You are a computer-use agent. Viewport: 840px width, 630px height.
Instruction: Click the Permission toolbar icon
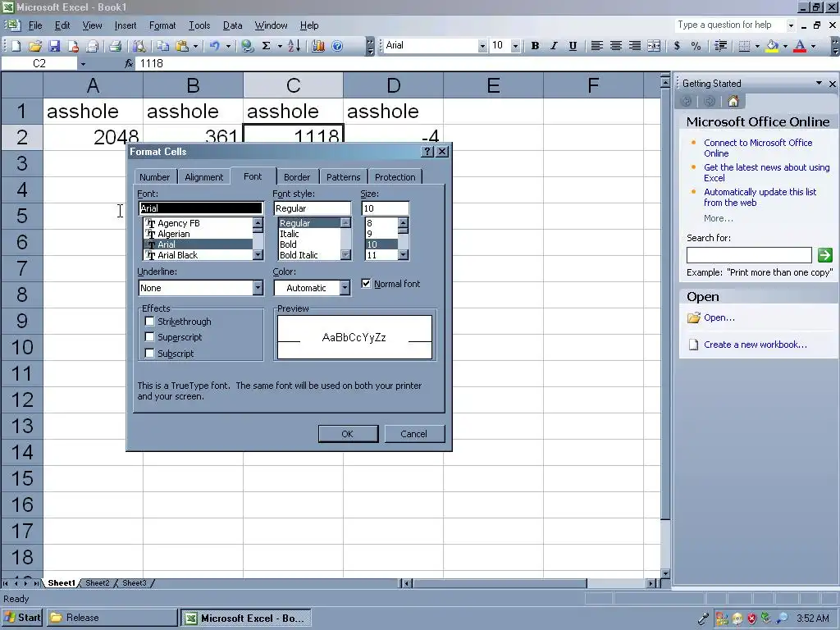coord(73,46)
